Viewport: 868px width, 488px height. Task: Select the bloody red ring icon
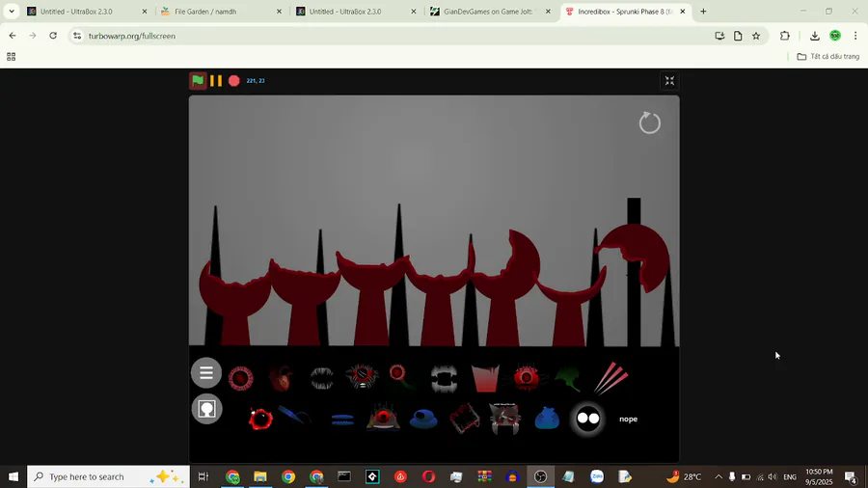(260, 419)
